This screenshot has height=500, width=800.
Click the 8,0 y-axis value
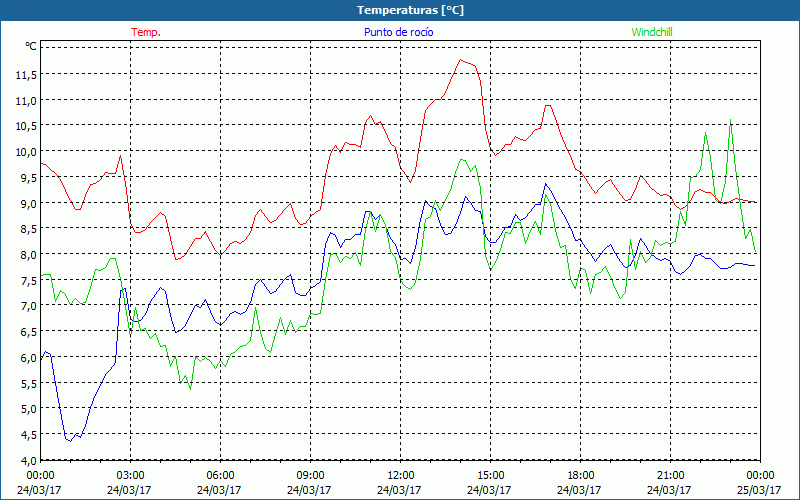[x=29, y=255]
